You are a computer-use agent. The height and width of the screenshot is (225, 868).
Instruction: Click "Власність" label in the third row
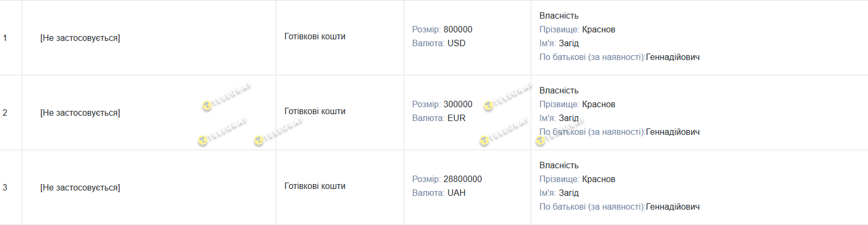(559, 166)
